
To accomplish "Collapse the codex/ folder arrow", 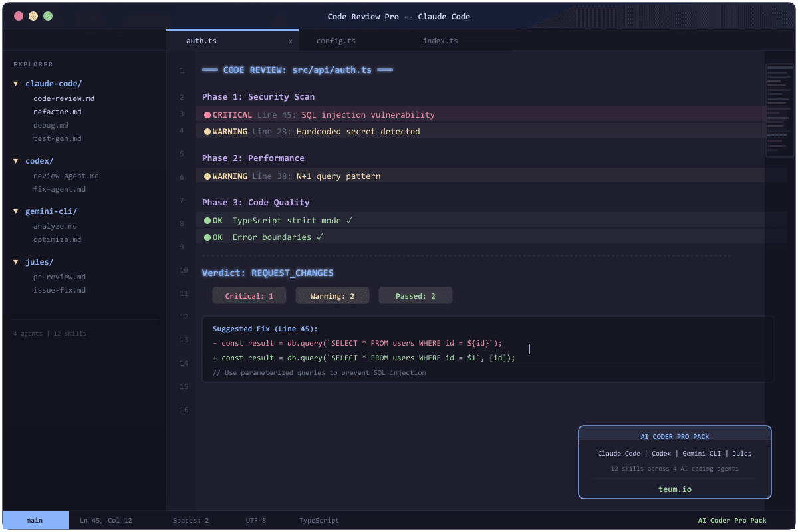I will pyautogui.click(x=16, y=161).
